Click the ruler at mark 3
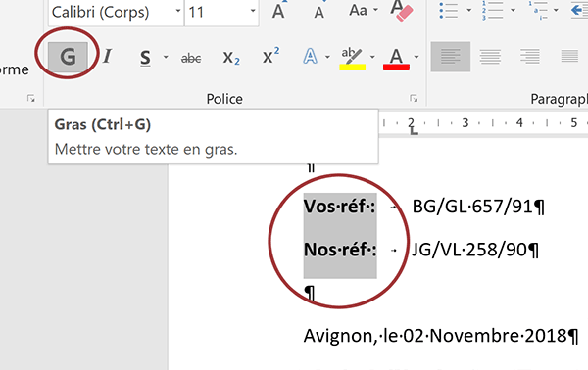Viewport: 588px width, 370px height. [x=465, y=123]
